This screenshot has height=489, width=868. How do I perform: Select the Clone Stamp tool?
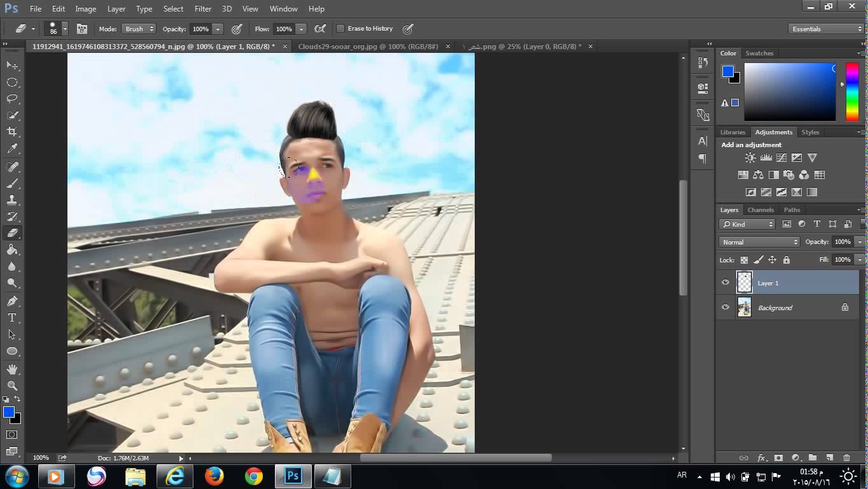click(x=12, y=200)
